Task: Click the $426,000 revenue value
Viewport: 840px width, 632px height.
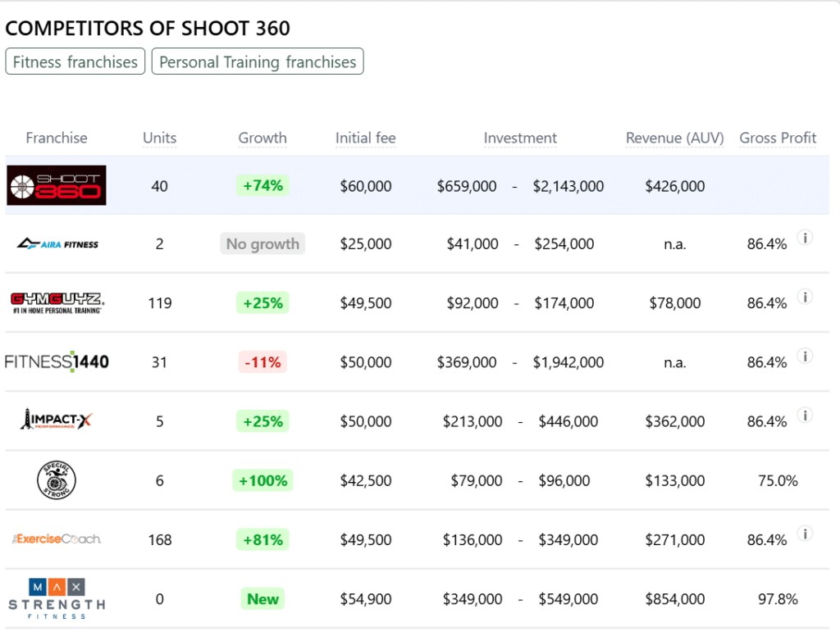Action: point(675,186)
